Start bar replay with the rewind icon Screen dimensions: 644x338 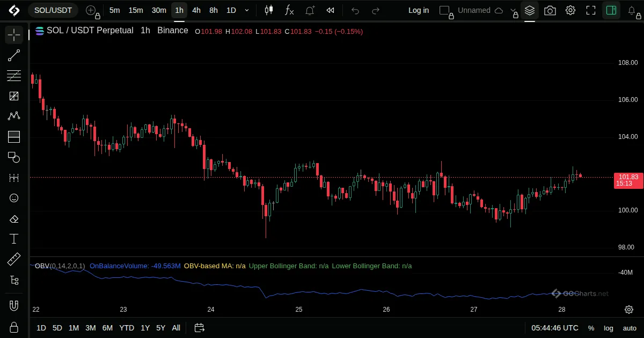[x=331, y=10]
